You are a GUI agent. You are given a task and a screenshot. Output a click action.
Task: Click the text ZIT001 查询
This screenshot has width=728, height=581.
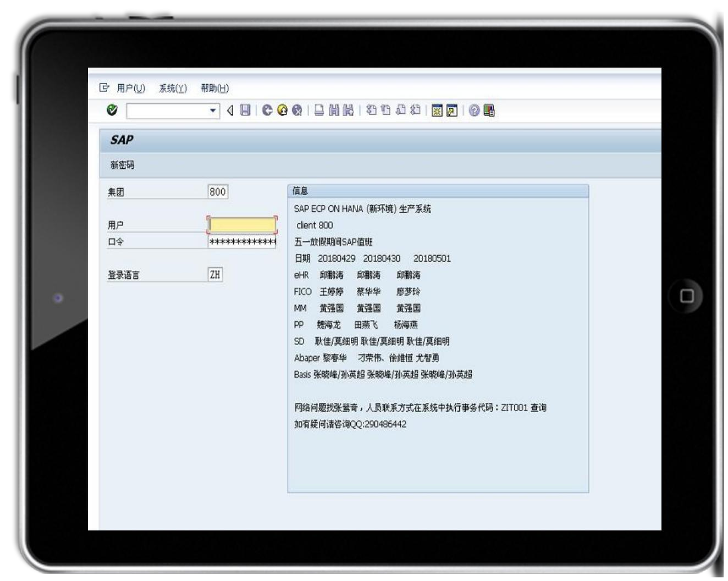pos(523,407)
